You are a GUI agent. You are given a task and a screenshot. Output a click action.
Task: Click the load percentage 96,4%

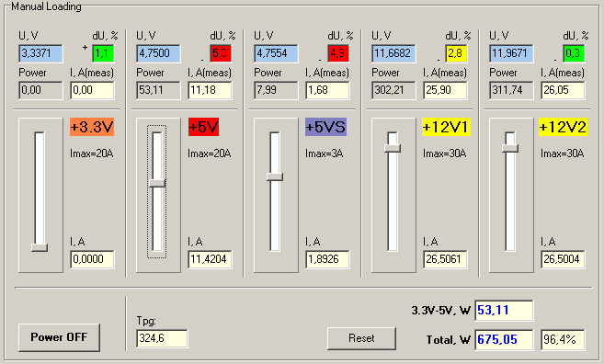563,340
